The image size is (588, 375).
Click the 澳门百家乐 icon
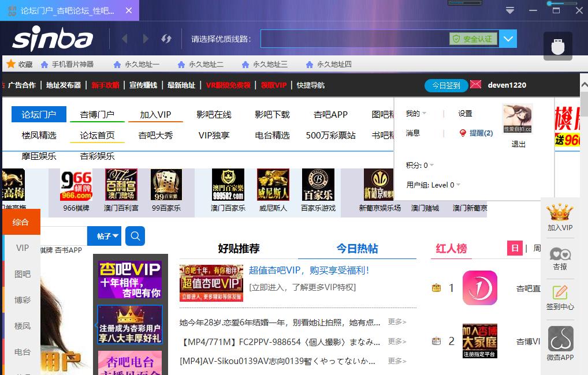point(228,184)
